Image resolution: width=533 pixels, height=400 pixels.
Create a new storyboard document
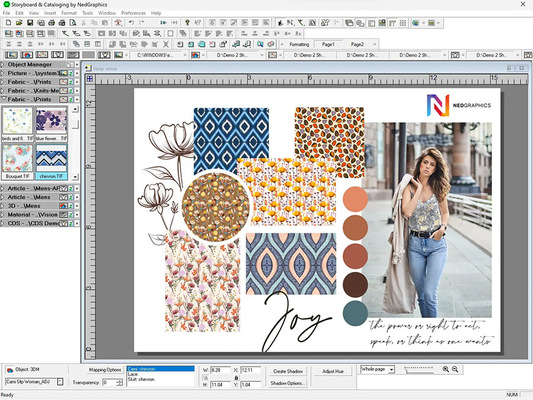point(8,23)
